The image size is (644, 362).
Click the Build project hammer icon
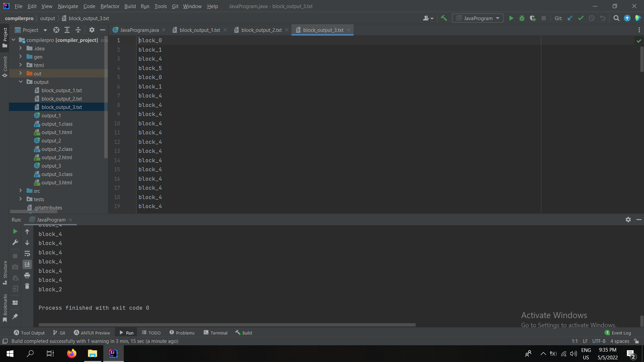pos(444,18)
